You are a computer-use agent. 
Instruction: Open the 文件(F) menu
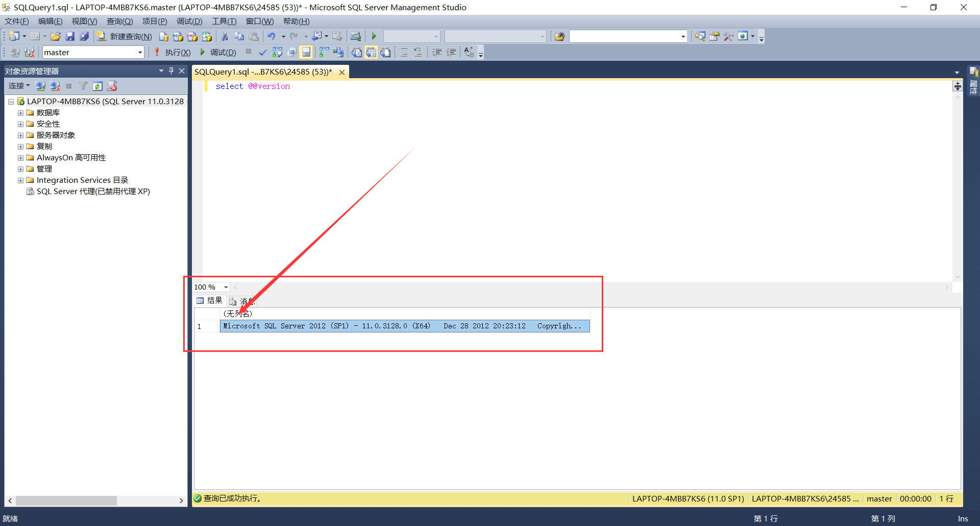tap(17, 21)
